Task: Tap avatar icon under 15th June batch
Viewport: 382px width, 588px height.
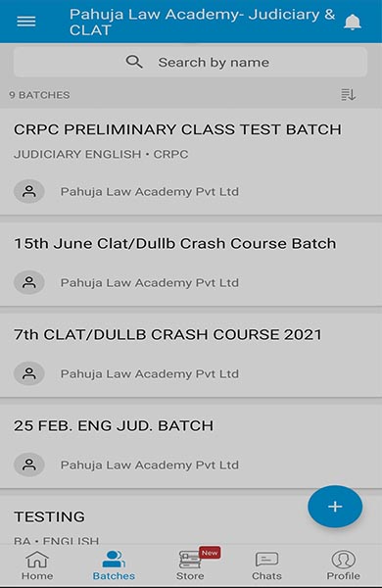Action: click(x=29, y=282)
